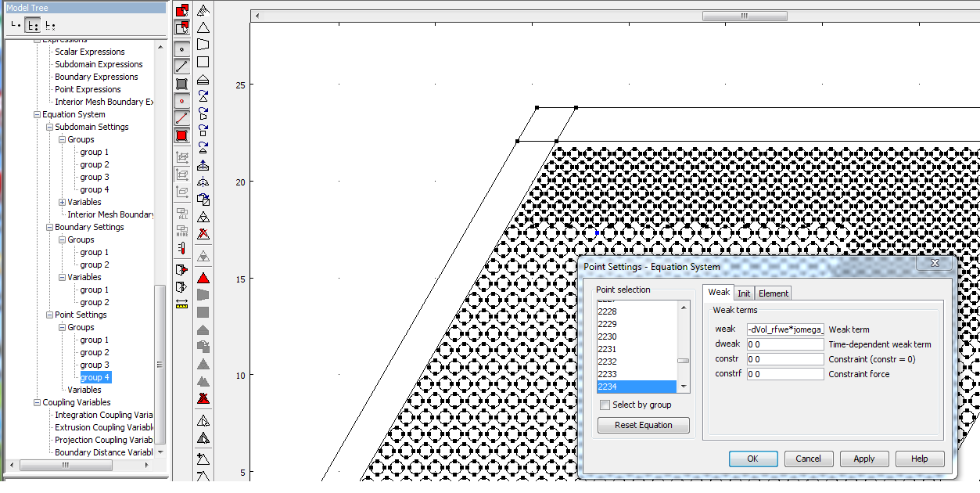Switch to the Element tab

(x=773, y=293)
